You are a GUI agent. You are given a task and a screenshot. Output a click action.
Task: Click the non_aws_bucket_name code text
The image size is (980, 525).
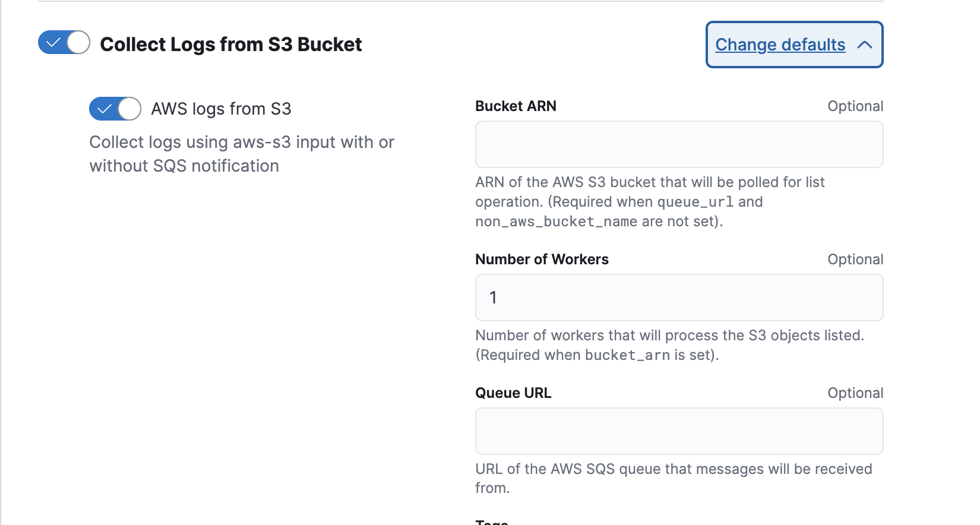[556, 222]
